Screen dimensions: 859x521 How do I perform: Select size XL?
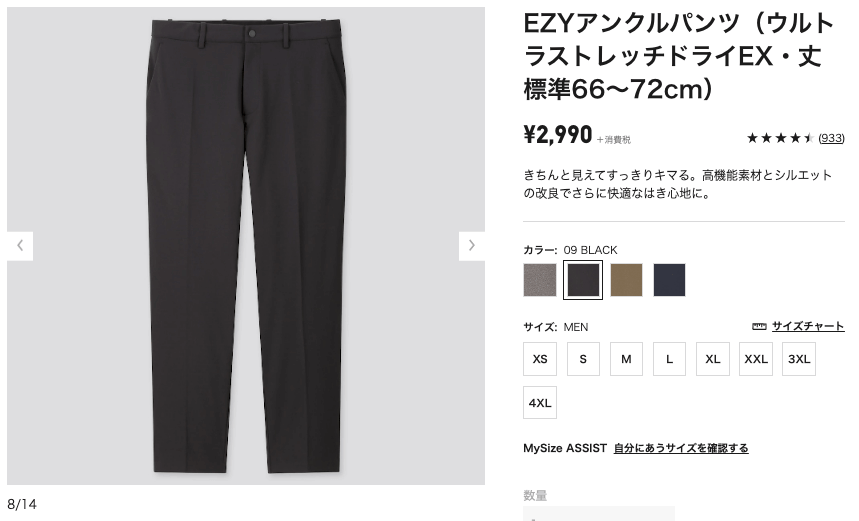[713, 359]
